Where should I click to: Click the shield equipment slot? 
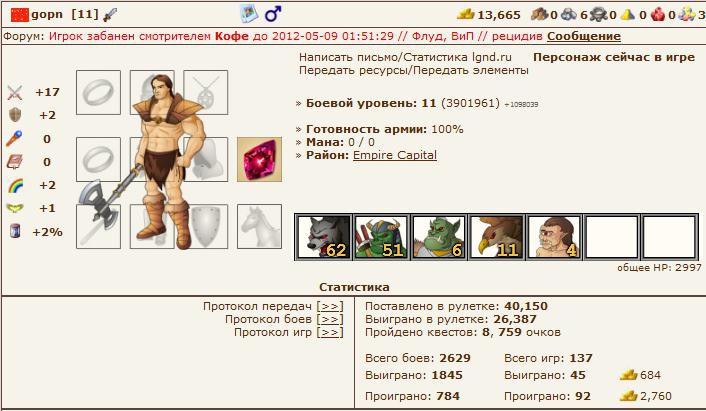pos(206,226)
